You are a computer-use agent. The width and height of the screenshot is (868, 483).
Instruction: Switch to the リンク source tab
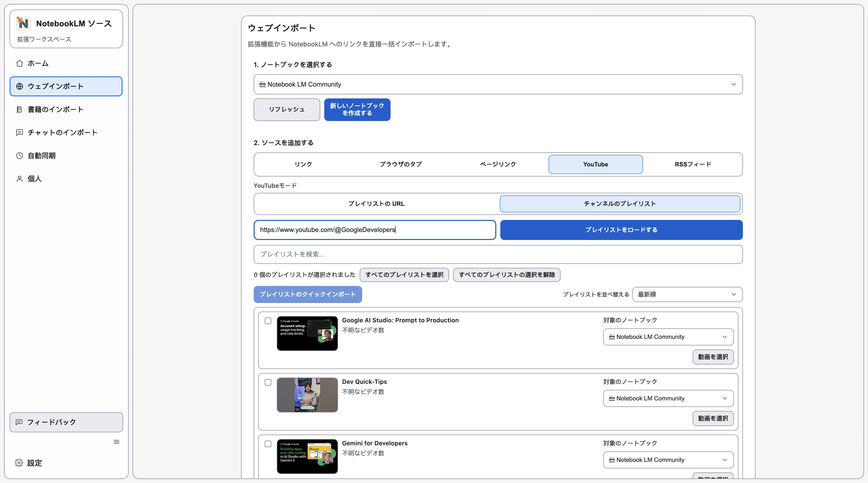[303, 164]
